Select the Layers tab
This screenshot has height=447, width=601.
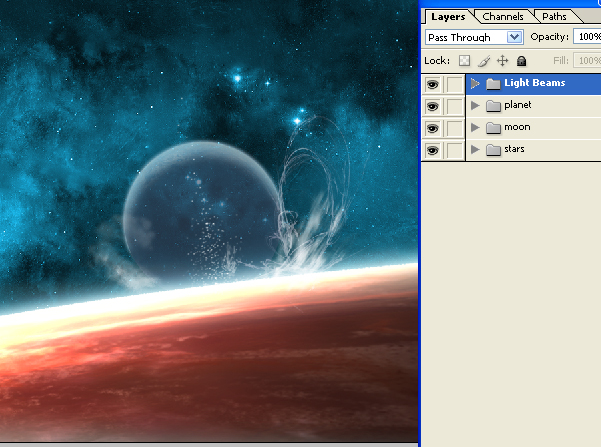tap(448, 16)
